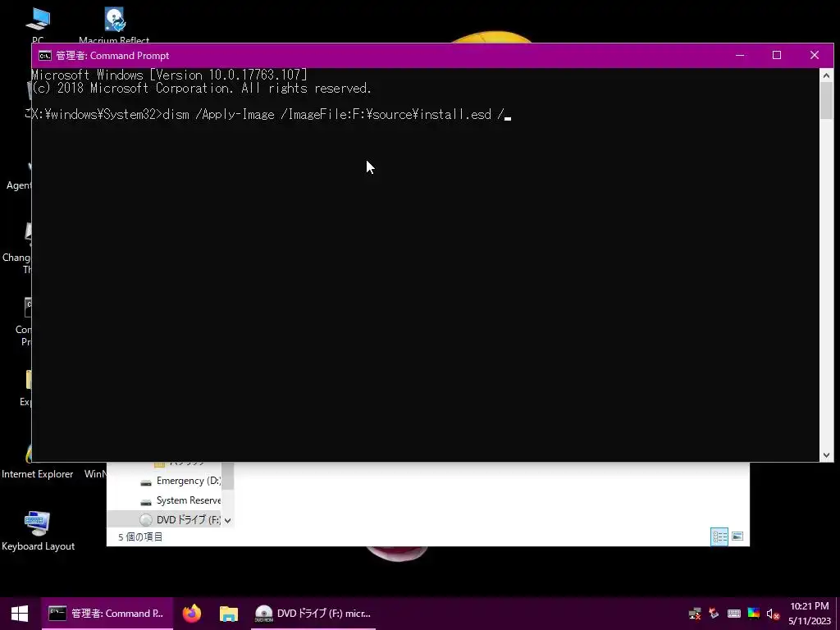Select System Reserved drive in Explorer tree
The height and width of the screenshot is (630, 840).
tap(180, 500)
